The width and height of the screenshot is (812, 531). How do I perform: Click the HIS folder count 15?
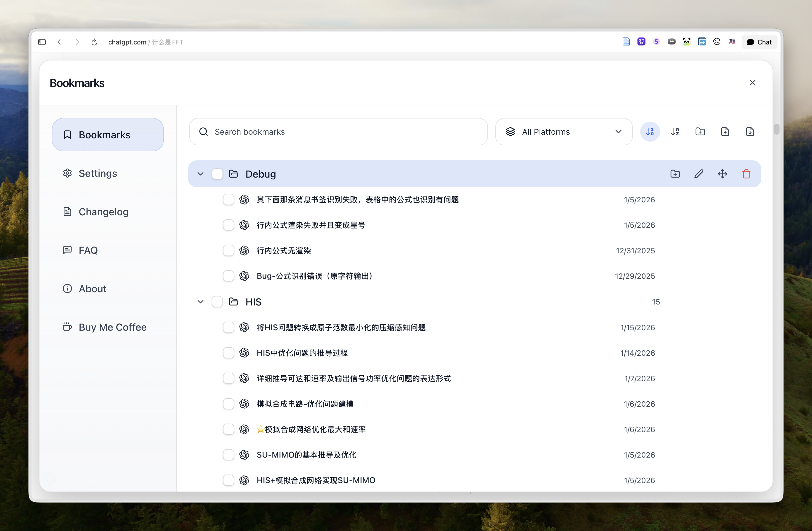tap(656, 302)
